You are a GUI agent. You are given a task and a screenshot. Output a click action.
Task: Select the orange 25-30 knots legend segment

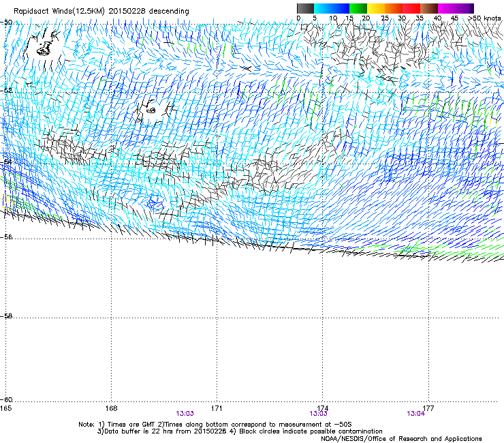(x=394, y=8)
